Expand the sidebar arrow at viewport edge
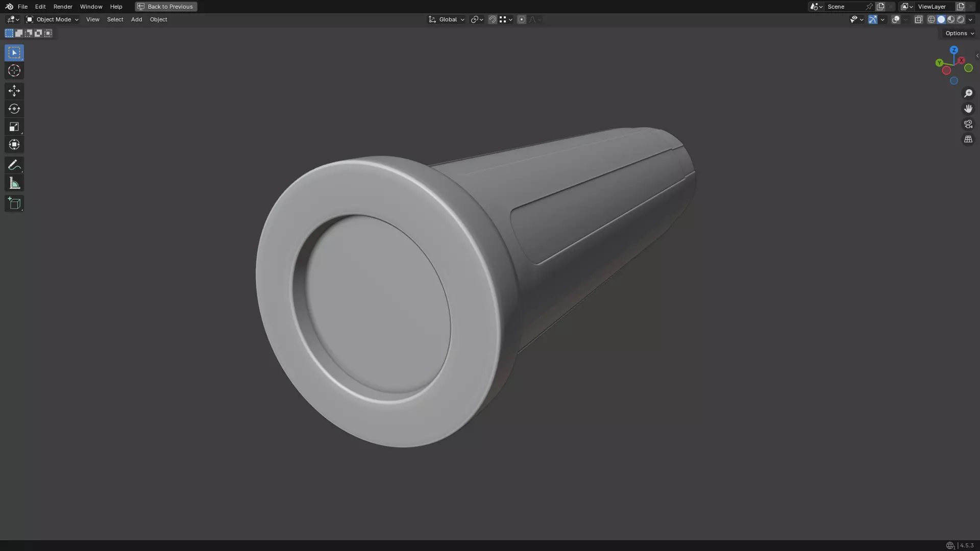 coord(977,56)
